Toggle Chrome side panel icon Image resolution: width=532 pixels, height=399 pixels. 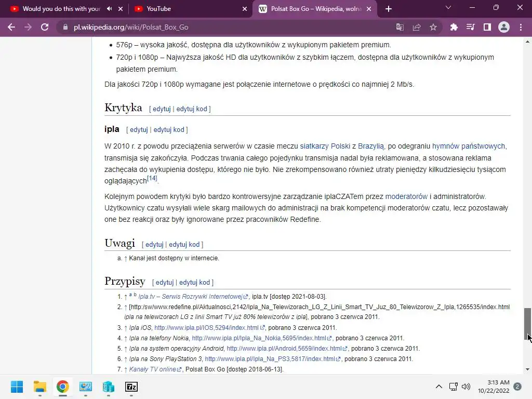coord(487,27)
